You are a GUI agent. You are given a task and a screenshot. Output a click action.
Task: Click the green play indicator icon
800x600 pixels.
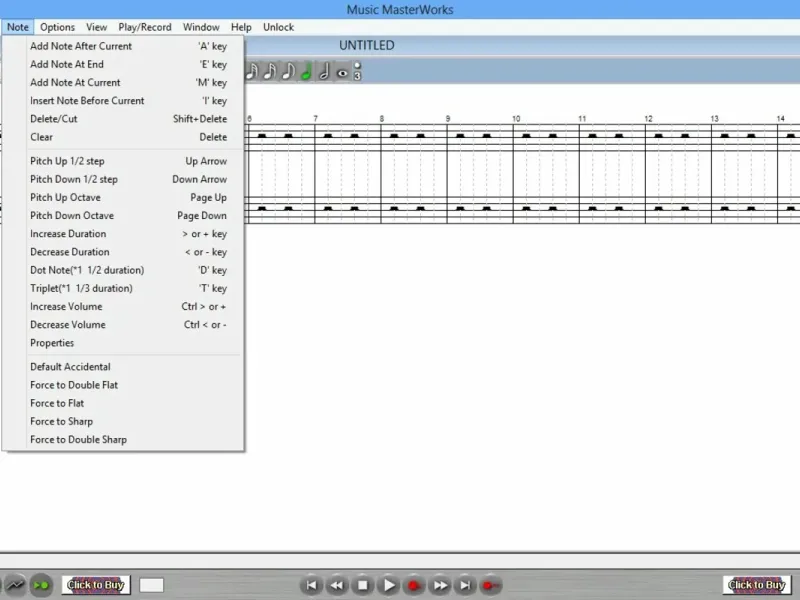click(41, 585)
